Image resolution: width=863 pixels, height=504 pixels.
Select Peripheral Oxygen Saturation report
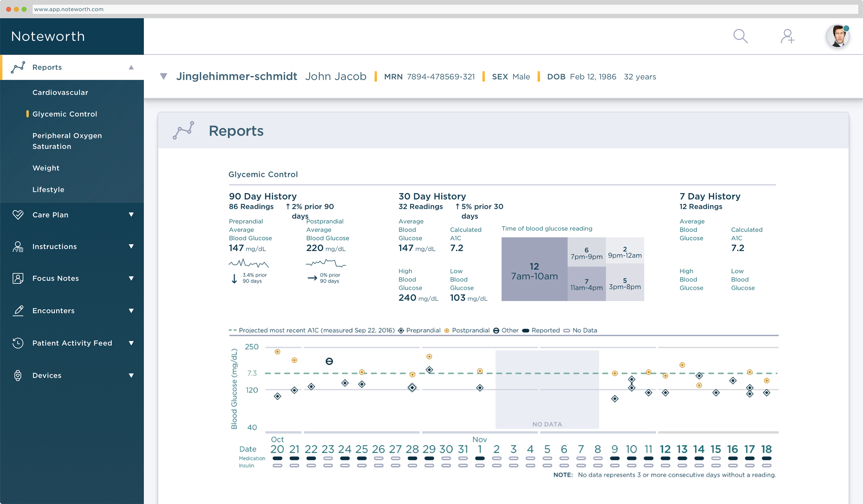tap(67, 141)
